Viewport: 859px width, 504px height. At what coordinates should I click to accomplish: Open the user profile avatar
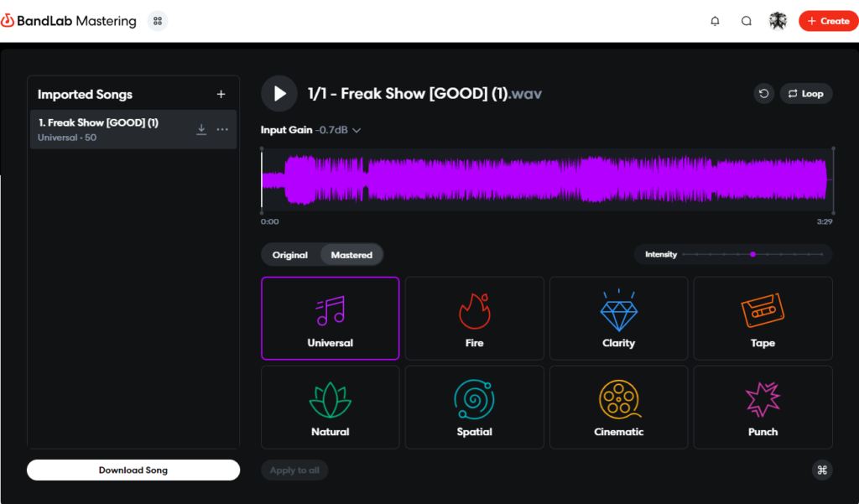coord(778,21)
